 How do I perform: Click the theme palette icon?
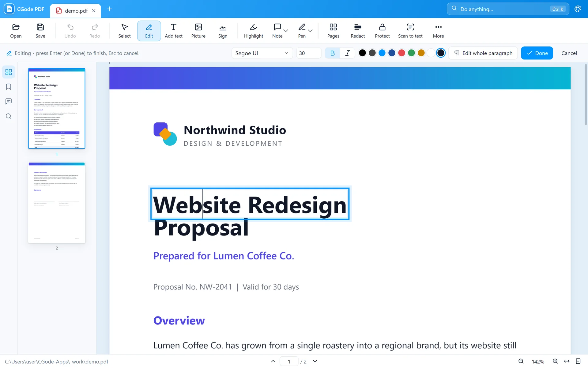tap(578, 9)
